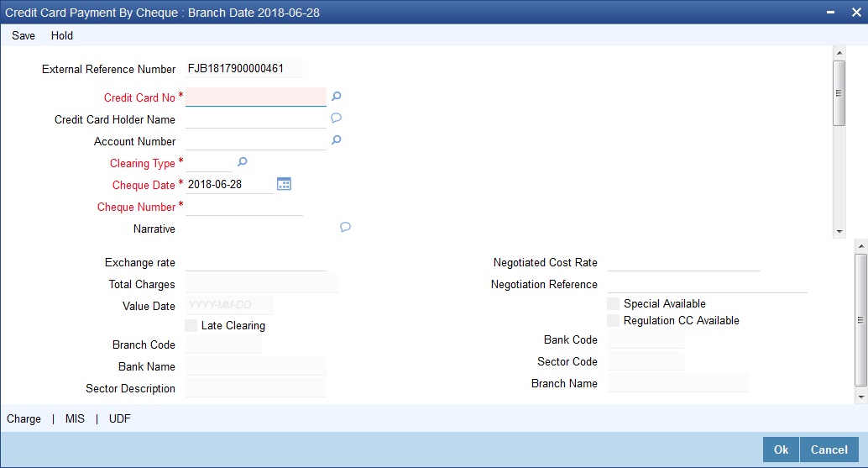Viewport: 868px width, 468px height.
Task: Click the Bank Code field
Action: (646, 339)
